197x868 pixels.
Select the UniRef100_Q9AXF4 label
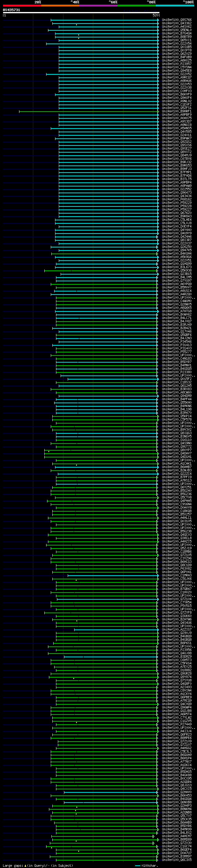[176, 98]
